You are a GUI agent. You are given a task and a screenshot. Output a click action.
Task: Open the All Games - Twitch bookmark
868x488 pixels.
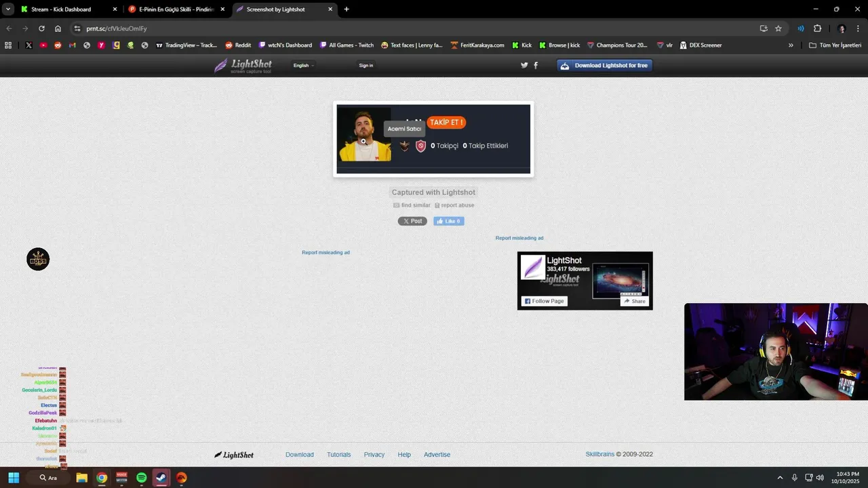tap(347, 45)
